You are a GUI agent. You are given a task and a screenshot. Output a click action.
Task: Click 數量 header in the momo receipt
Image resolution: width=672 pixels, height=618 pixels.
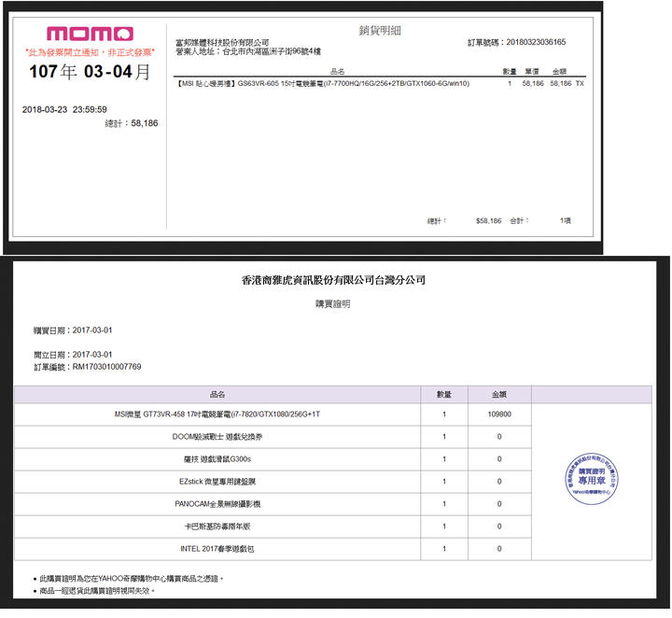510,71
